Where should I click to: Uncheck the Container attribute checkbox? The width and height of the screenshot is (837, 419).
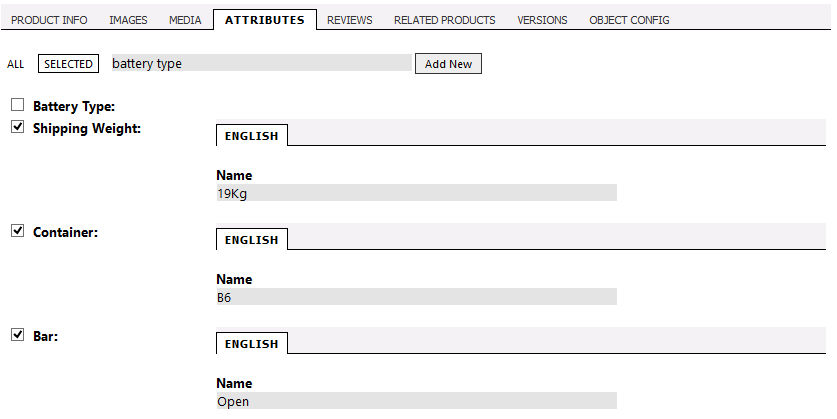click(x=18, y=231)
